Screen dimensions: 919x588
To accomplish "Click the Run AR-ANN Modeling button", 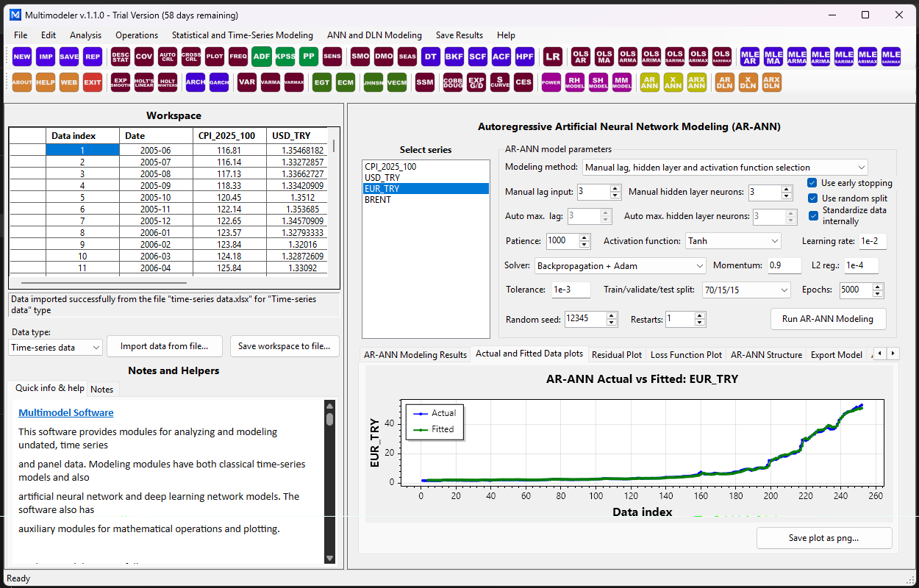I will coord(828,319).
